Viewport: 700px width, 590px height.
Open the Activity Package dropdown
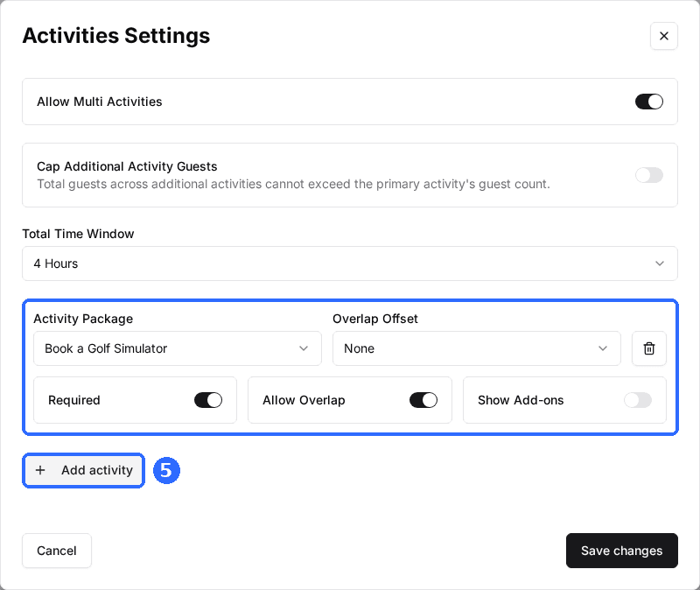pos(178,348)
